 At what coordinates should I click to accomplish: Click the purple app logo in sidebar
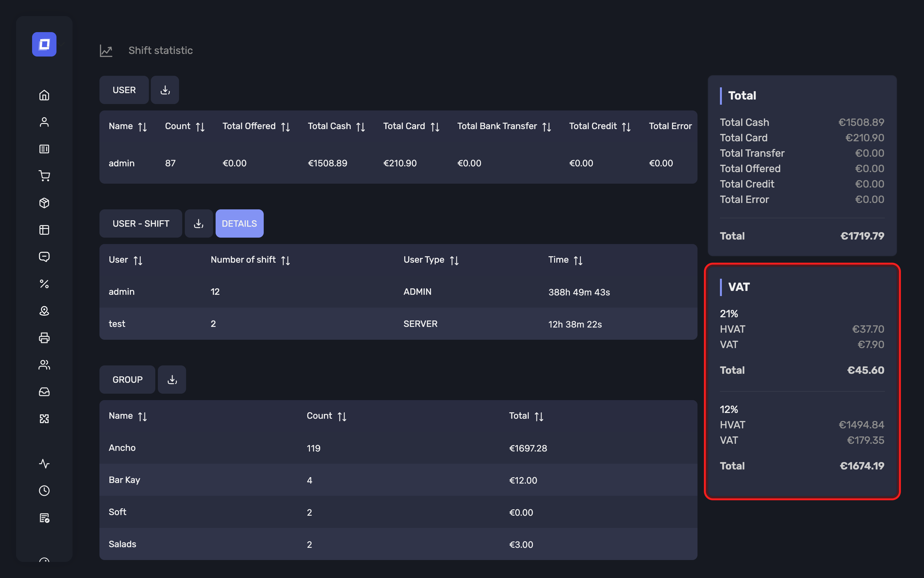pos(44,44)
